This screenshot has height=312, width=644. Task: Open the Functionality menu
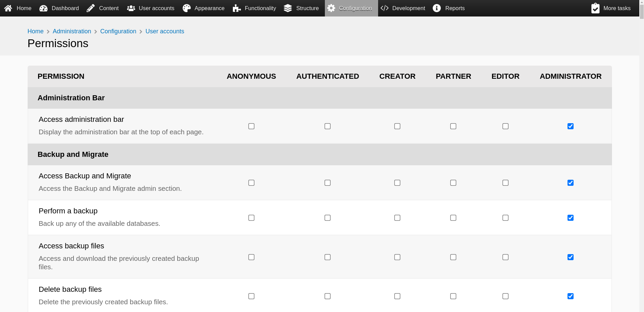(x=254, y=8)
